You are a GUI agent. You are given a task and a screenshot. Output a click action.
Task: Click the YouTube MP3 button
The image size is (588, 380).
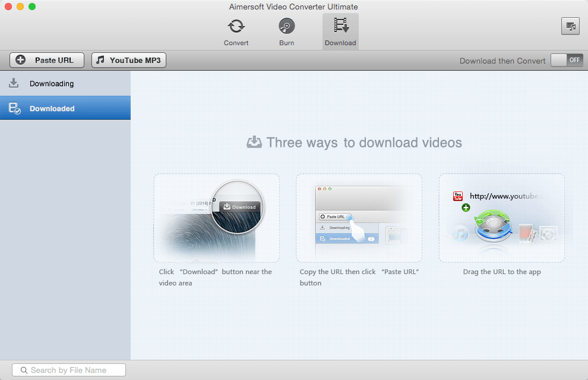(129, 60)
